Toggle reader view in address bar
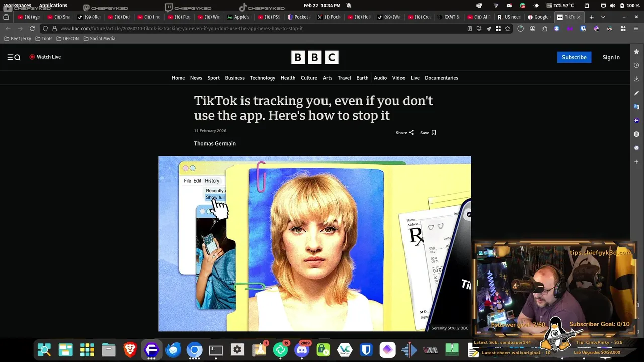 pos(470,29)
